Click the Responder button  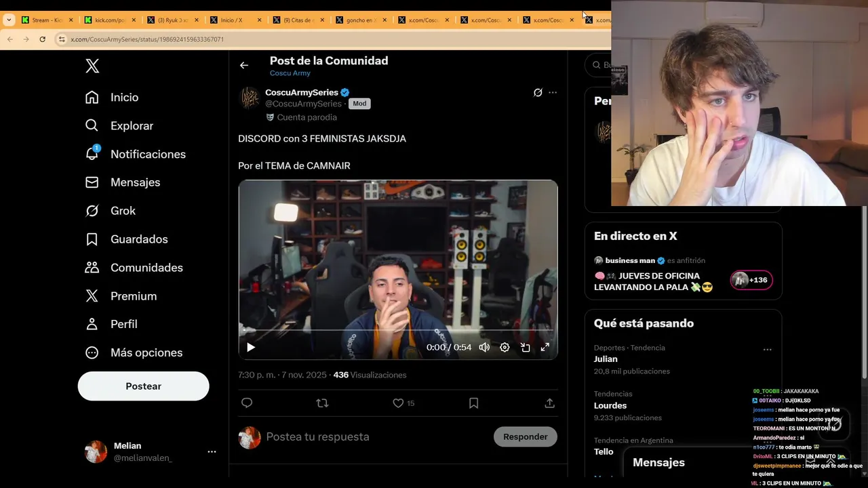(x=526, y=436)
